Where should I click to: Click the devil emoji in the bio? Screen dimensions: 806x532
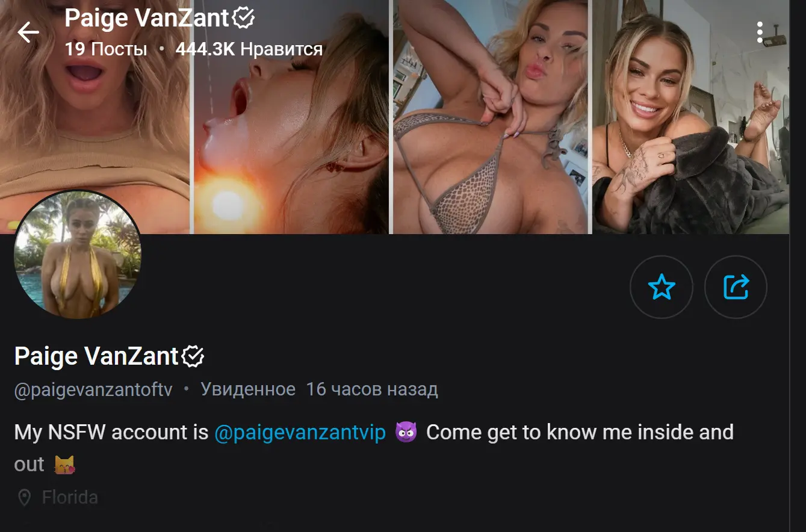click(x=405, y=431)
